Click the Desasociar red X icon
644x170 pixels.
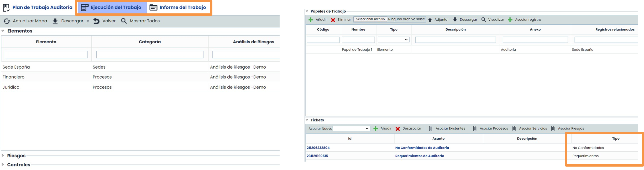(398, 129)
